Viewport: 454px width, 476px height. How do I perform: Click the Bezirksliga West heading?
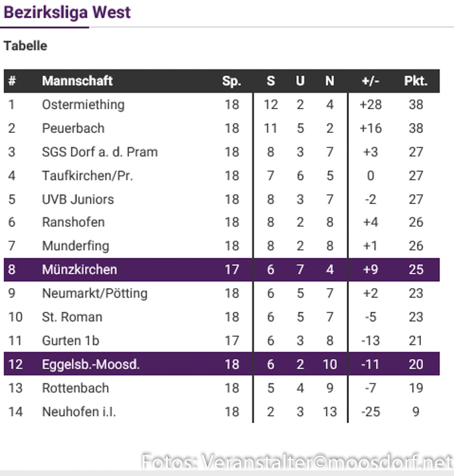click(67, 13)
